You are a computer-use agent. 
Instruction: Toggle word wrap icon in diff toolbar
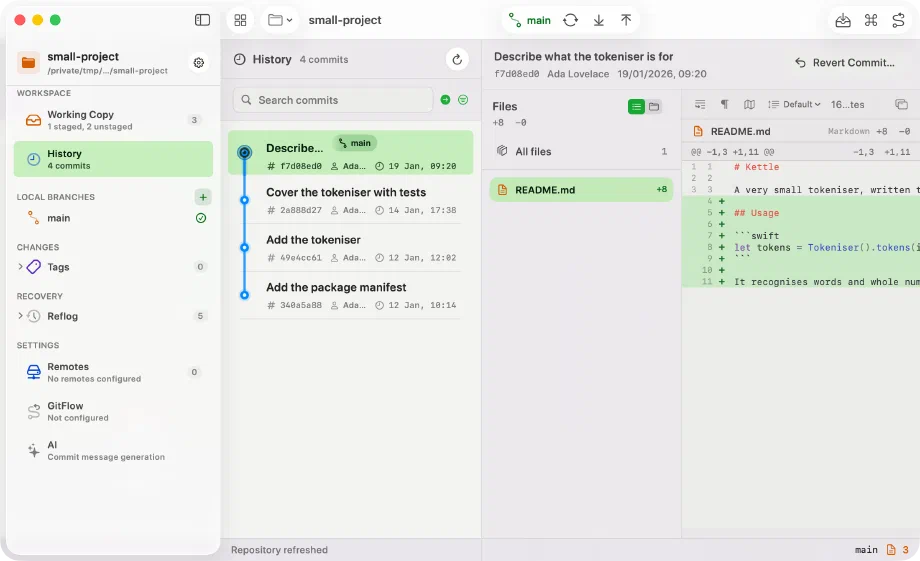[700, 104]
